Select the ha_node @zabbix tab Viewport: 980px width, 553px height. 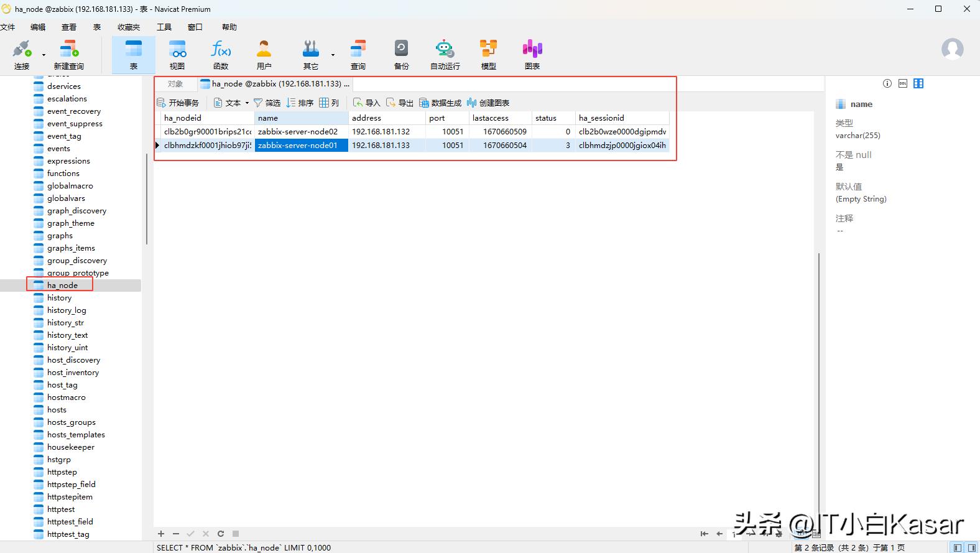pos(275,84)
